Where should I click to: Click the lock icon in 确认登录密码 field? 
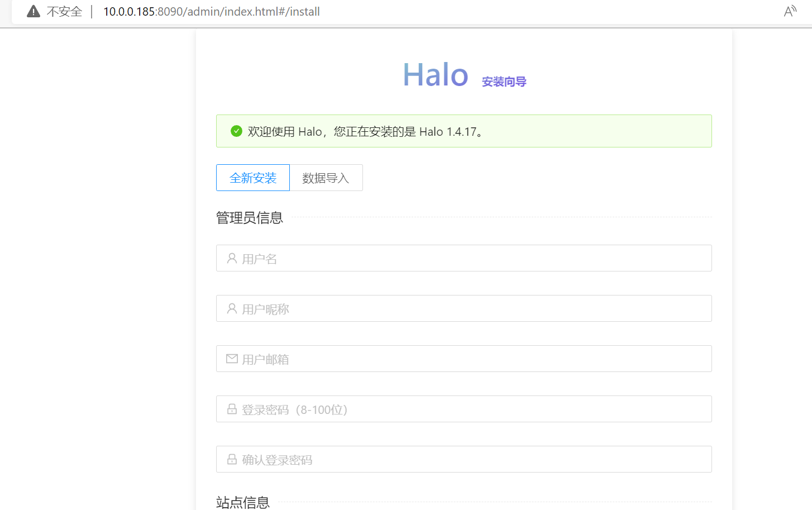[x=232, y=459]
